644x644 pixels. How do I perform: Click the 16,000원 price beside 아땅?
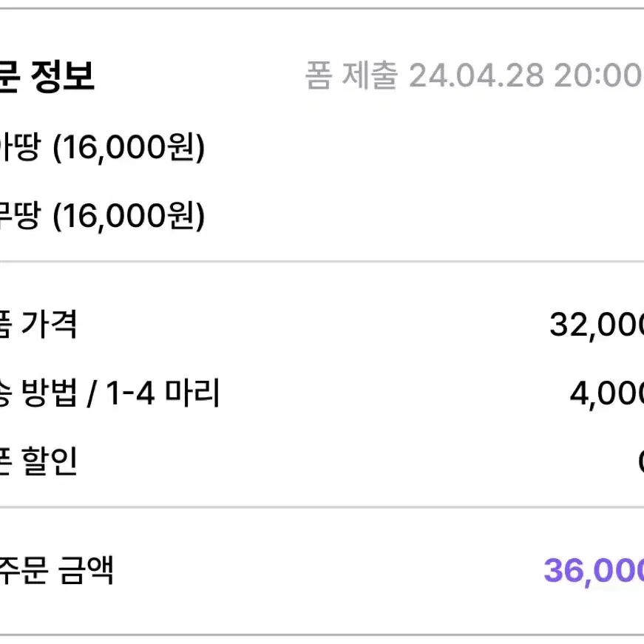pyautogui.click(x=129, y=147)
